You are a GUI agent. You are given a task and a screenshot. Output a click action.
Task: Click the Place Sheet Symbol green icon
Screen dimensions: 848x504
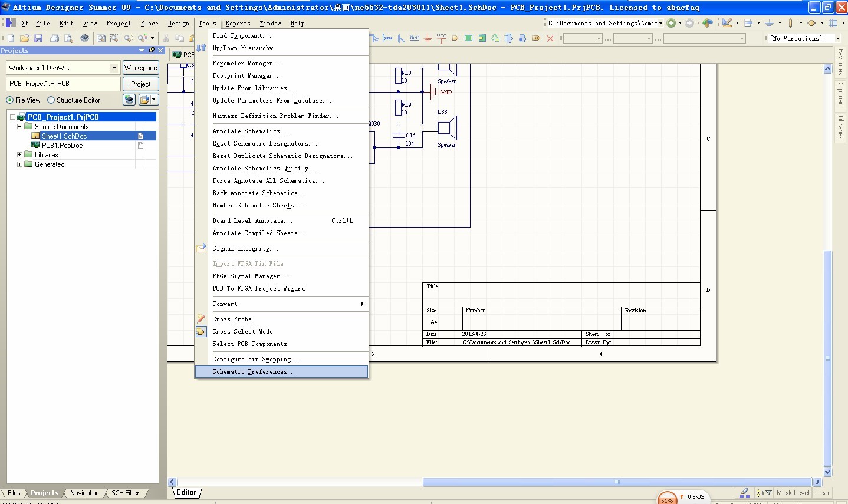click(469, 38)
